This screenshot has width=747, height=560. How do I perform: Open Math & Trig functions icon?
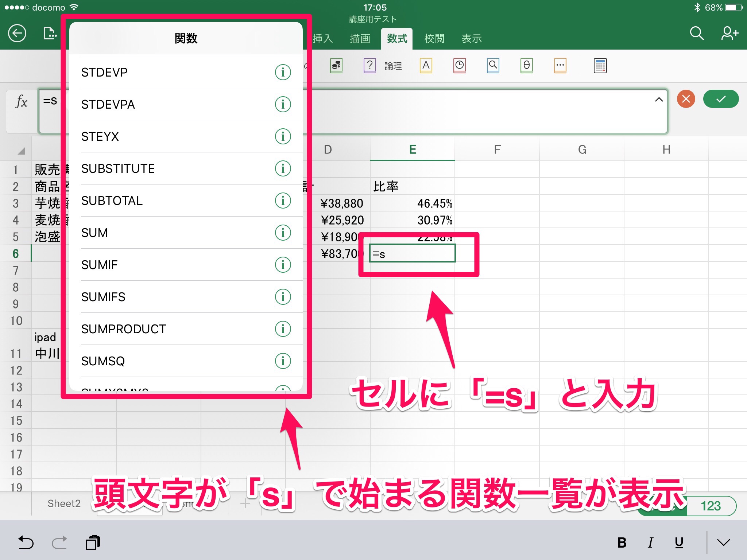pyautogui.click(x=526, y=66)
